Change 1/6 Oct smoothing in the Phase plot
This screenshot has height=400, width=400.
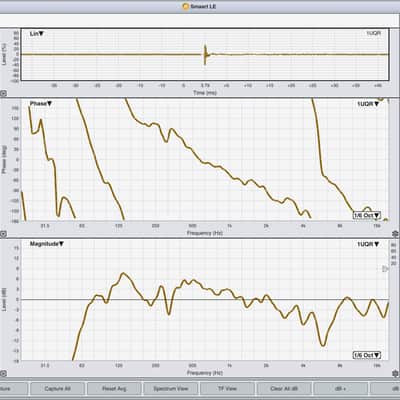[x=367, y=215]
